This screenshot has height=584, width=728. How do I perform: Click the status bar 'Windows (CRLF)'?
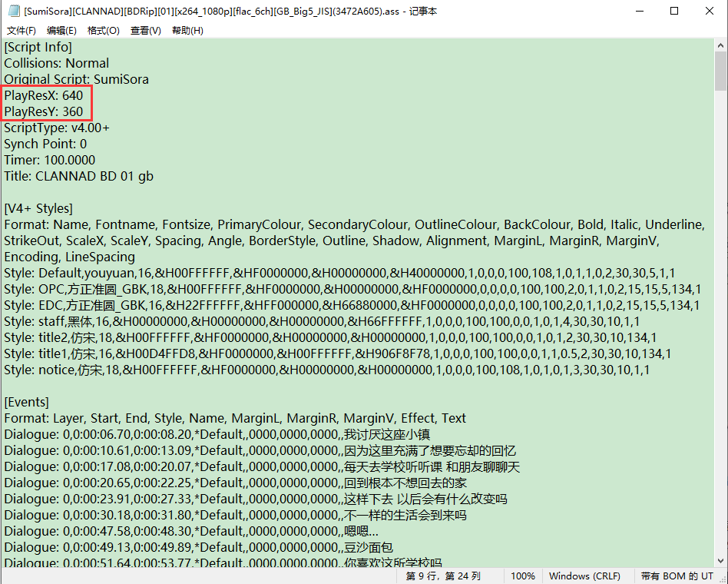584,576
